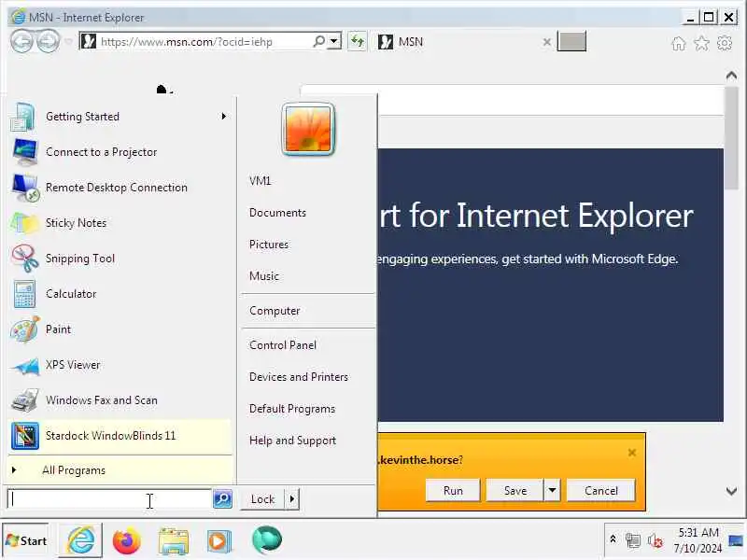Click the IE refresh button
Viewport: 747px width, 560px height.
pyautogui.click(x=358, y=41)
